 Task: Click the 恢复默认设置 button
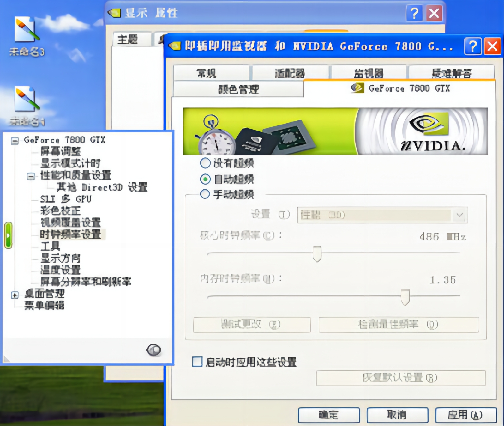[x=401, y=378]
